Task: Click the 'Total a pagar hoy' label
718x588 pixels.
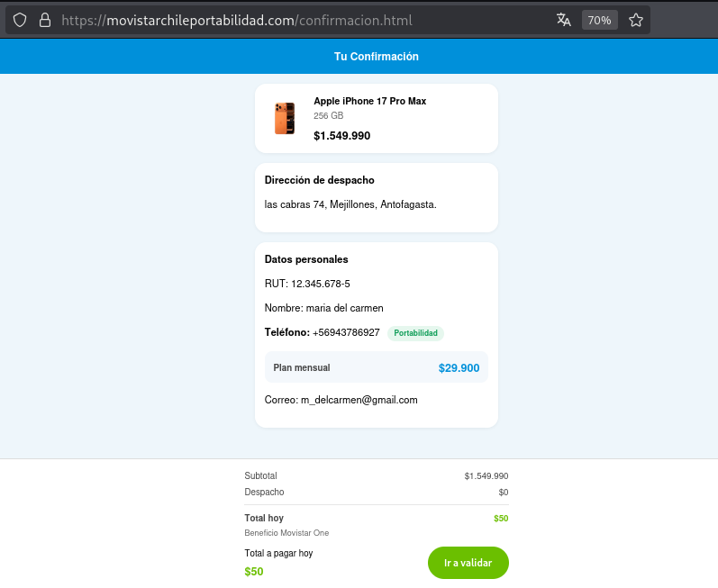Action: 278,553
